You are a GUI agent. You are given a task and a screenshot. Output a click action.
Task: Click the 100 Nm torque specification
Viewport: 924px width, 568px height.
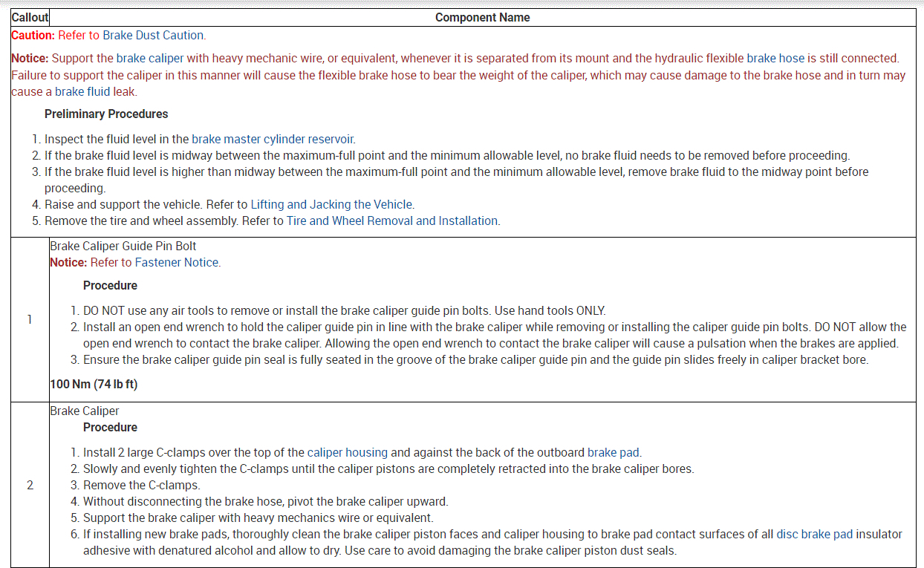(x=94, y=384)
